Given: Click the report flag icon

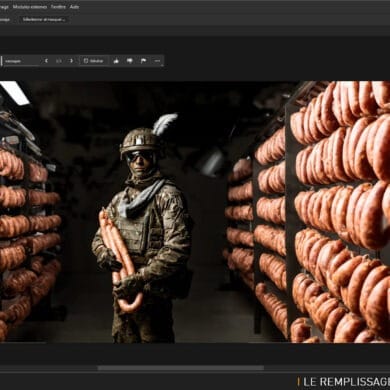Looking at the screenshot, I should pyautogui.click(x=143, y=61).
